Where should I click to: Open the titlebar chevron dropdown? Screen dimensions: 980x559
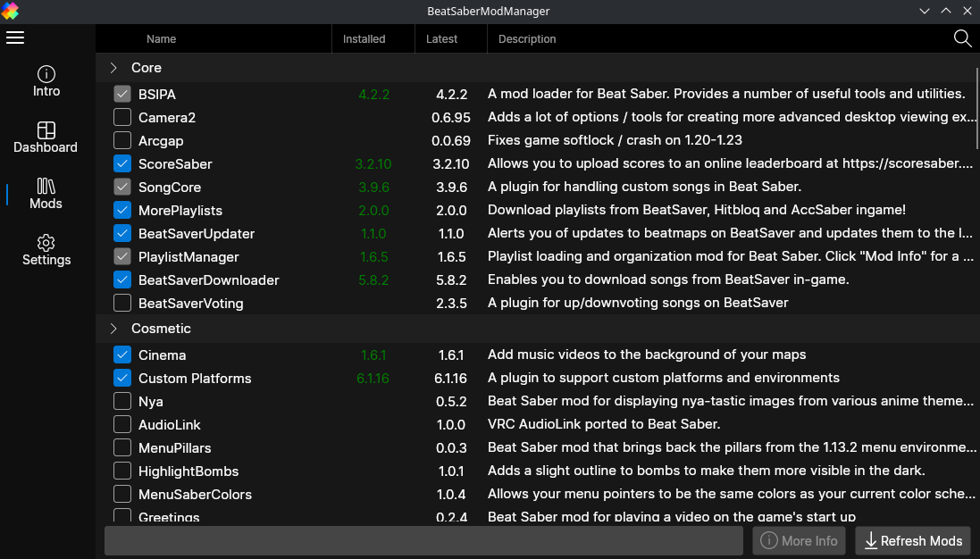click(x=924, y=11)
